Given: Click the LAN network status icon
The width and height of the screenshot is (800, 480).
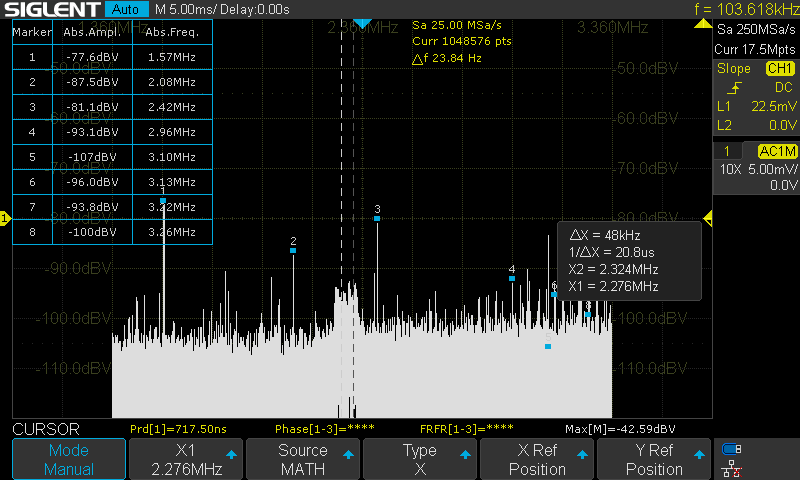Looking at the screenshot, I should point(732,469).
